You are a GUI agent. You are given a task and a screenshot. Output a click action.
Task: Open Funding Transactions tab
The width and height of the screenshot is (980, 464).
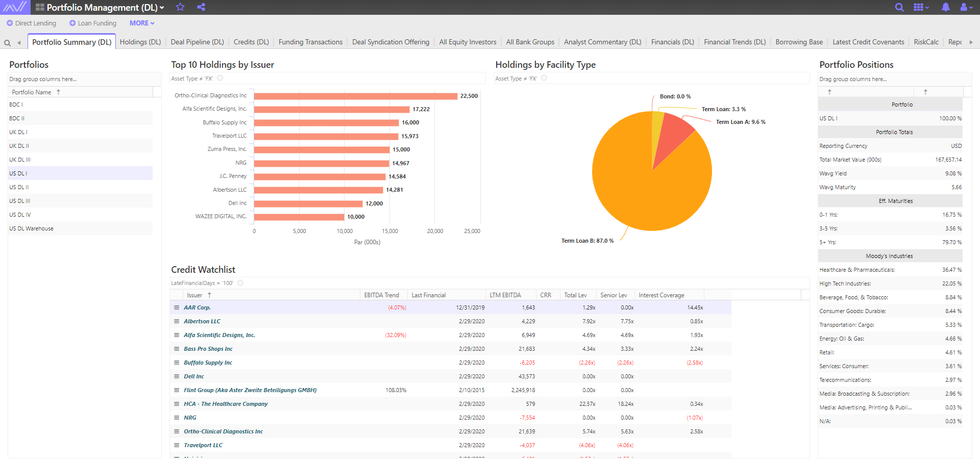[x=310, y=42]
